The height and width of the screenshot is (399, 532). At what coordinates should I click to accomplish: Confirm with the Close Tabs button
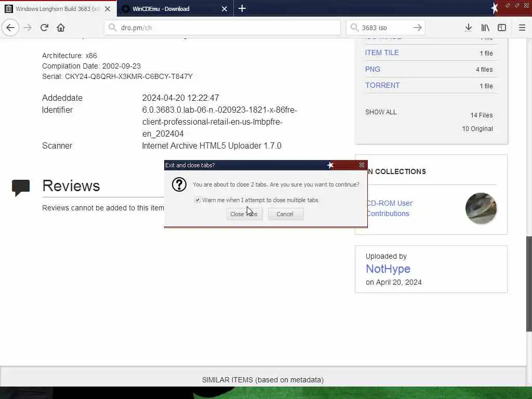point(244,214)
